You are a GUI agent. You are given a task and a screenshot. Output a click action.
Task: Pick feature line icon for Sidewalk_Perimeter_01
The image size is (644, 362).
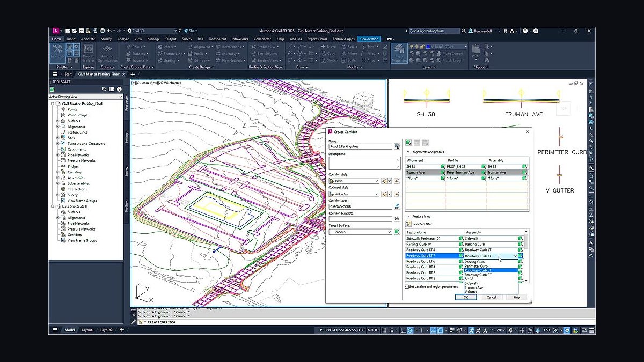point(461,238)
